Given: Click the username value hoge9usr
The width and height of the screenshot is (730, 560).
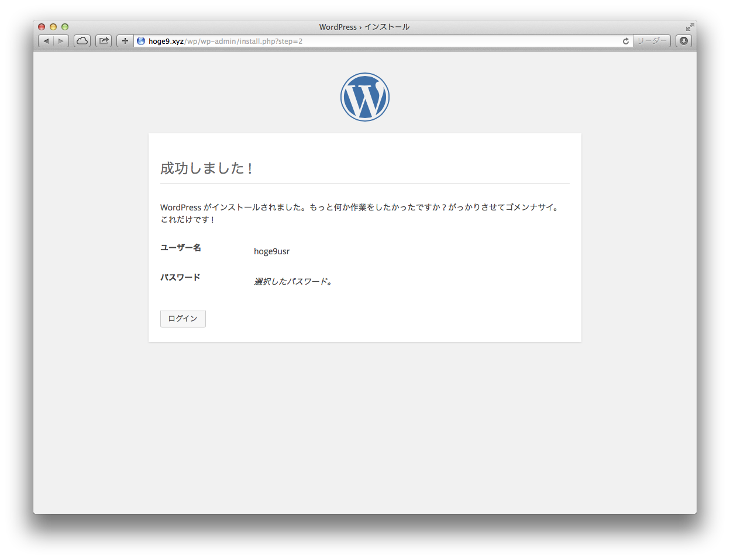Looking at the screenshot, I should coord(272,251).
